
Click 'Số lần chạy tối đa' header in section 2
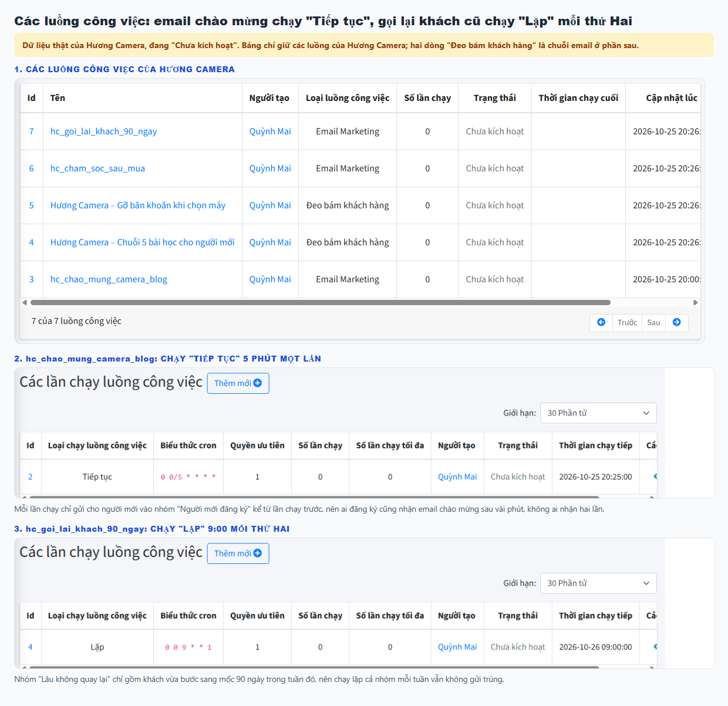click(390, 445)
